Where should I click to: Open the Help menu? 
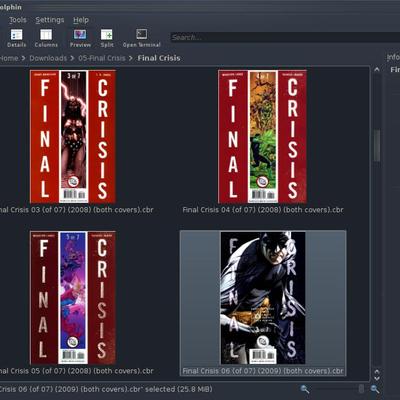point(81,20)
